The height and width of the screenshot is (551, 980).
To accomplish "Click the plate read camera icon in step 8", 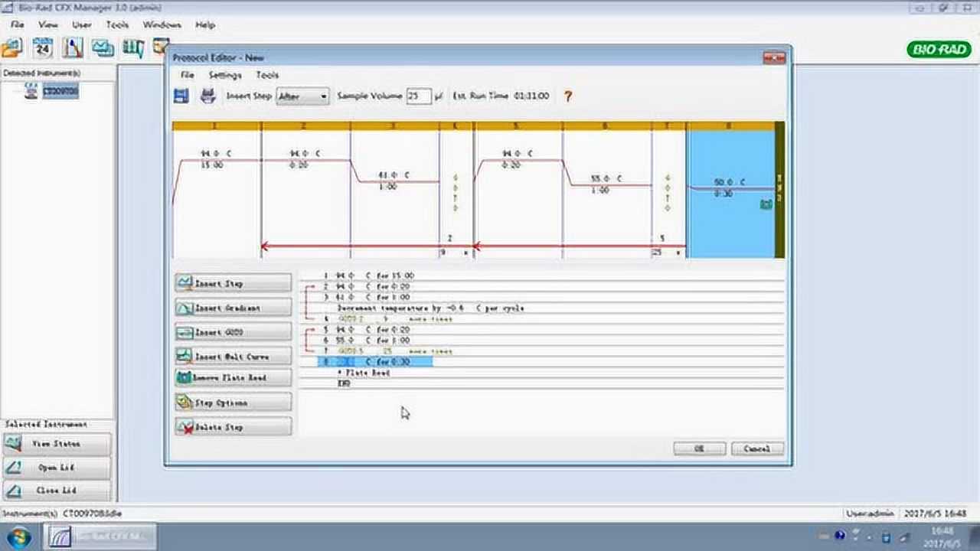I will tap(765, 204).
